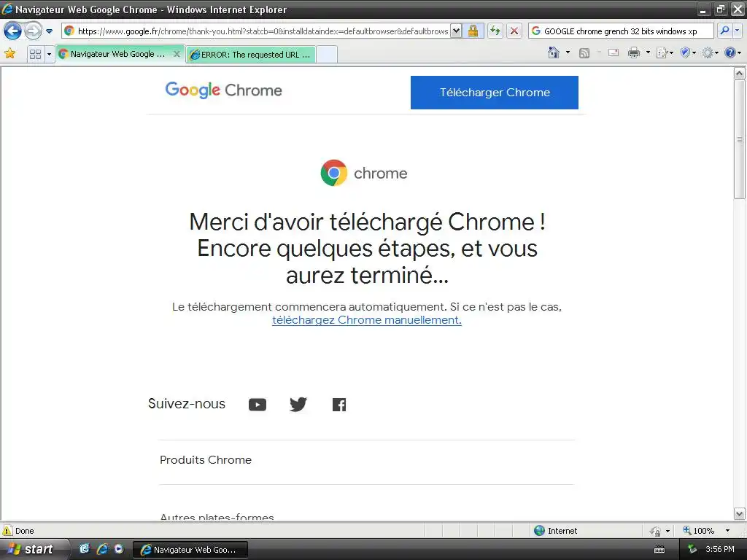Screen dimensions: 747x560
Task: Open the Twitter social icon
Action: (x=298, y=404)
